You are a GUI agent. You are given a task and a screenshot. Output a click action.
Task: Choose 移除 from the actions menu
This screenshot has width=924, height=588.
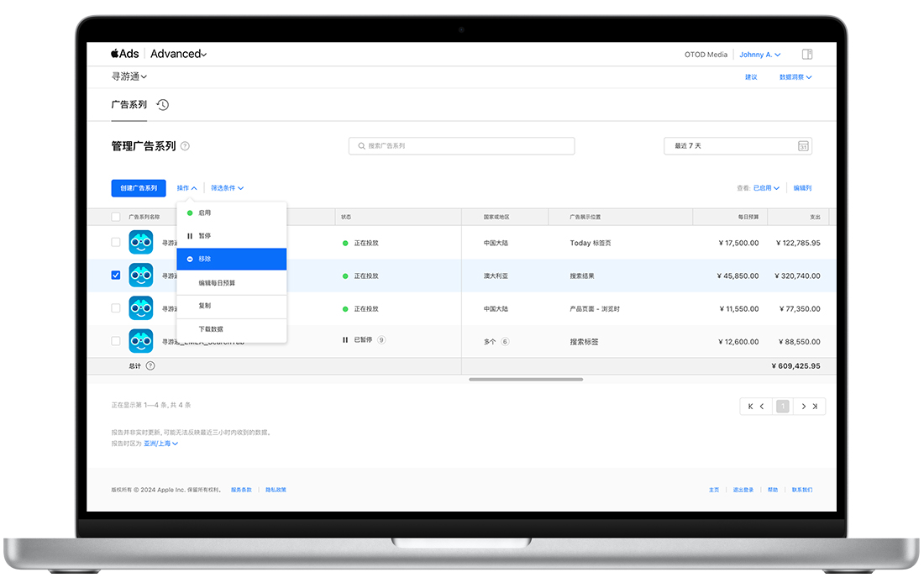click(232, 259)
